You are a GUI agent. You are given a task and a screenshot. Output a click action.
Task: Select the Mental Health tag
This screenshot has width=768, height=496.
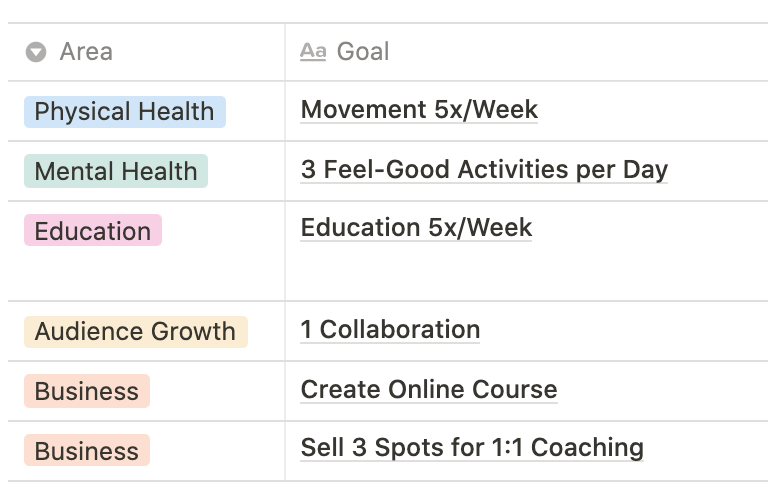[x=116, y=171]
